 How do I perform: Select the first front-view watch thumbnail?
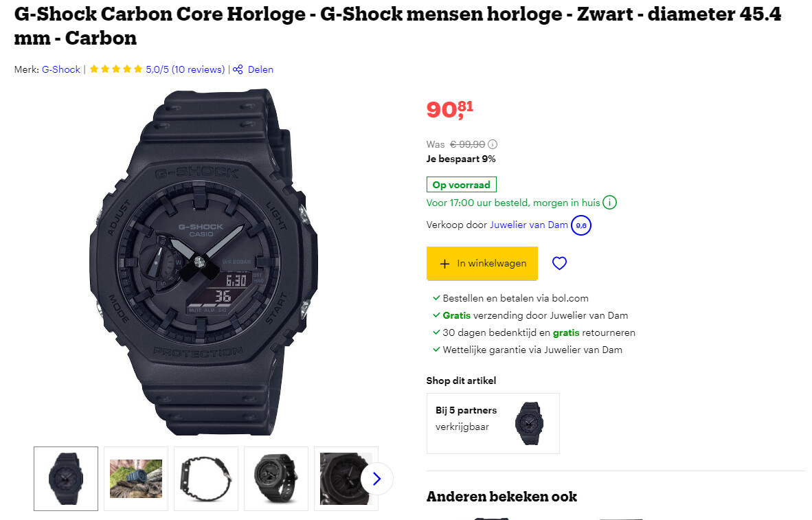[66, 479]
